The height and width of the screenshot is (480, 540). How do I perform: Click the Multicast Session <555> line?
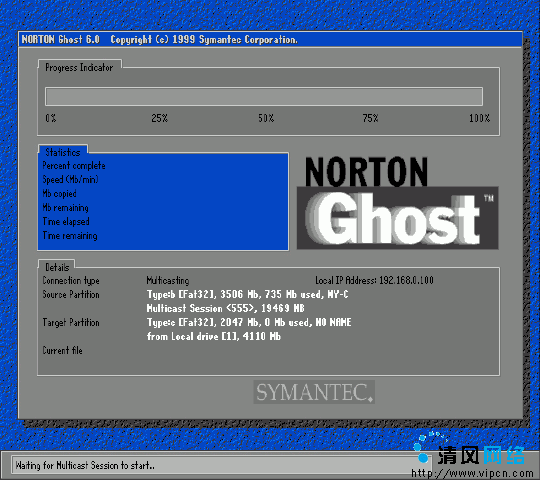point(226,308)
